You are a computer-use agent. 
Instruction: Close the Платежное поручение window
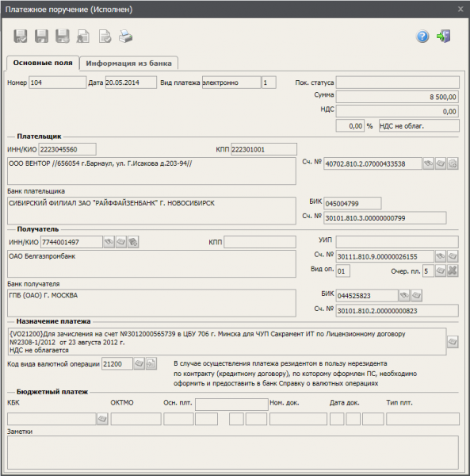[460, 9]
